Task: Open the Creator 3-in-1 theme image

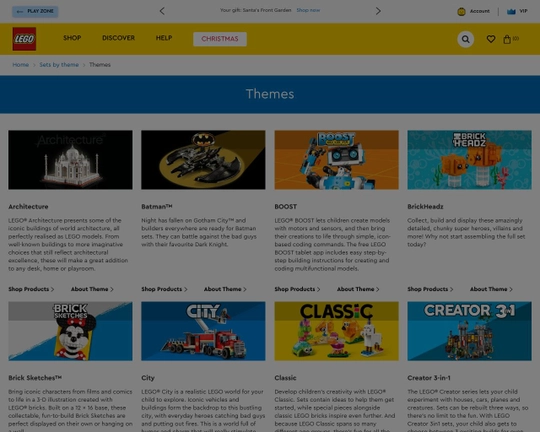Action: click(469, 331)
